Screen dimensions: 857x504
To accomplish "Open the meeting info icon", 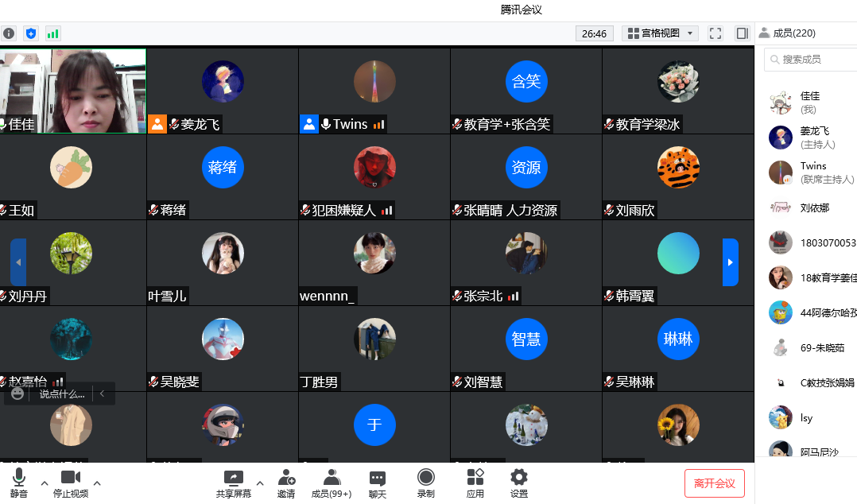I will tap(9, 33).
